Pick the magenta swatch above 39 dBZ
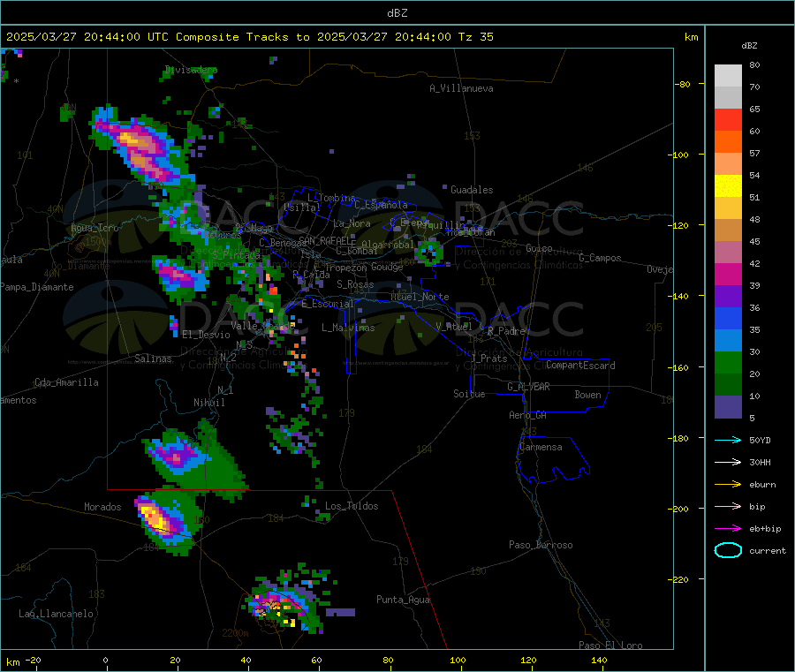The width and height of the screenshot is (795, 672). click(x=728, y=274)
